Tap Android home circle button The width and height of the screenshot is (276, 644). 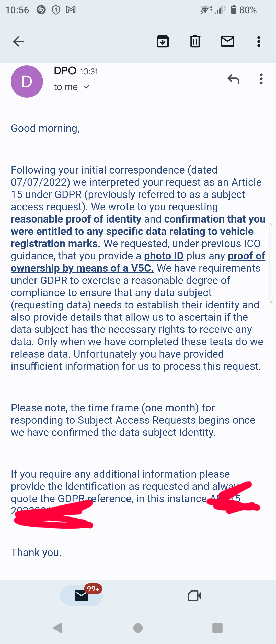[x=138, y=628]
